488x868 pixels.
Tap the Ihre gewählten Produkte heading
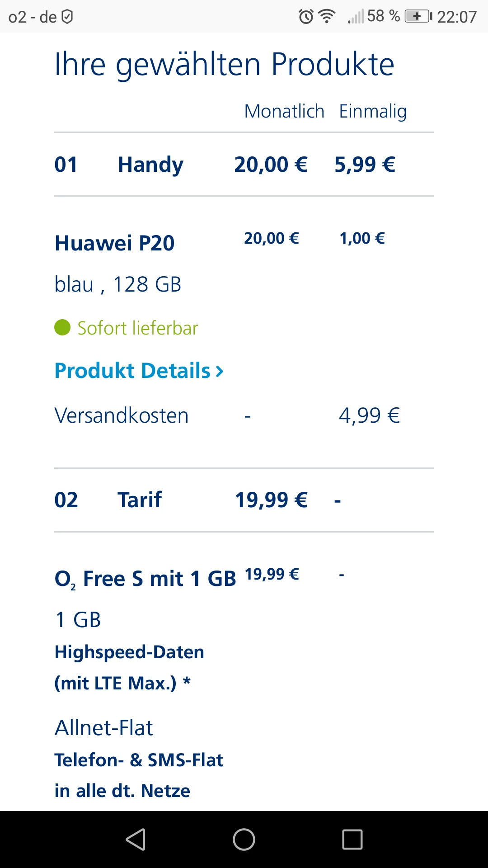pyautogui.click(x=224, y=64)
